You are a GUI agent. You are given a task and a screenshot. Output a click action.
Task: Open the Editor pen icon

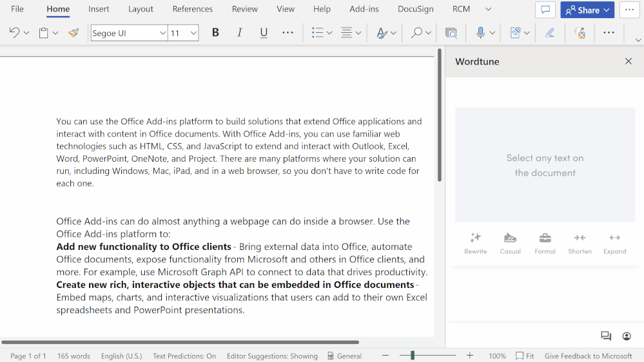click(550, 33)
